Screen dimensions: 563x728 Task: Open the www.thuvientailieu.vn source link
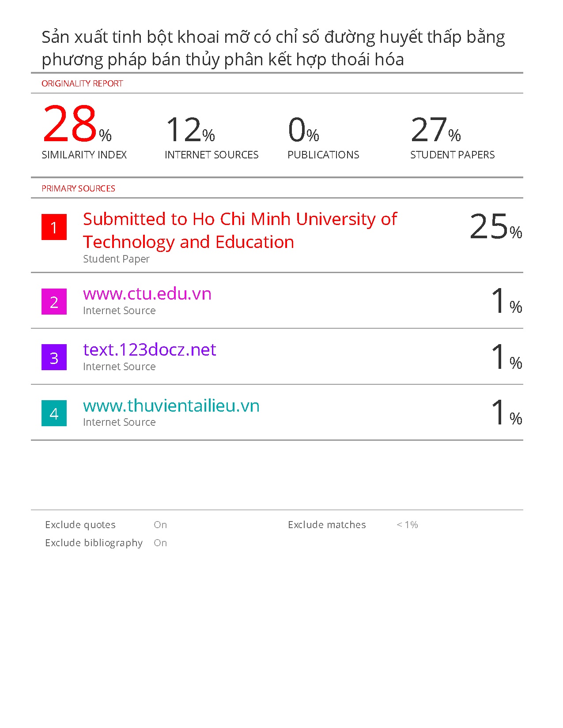click(x=171, y=406)
